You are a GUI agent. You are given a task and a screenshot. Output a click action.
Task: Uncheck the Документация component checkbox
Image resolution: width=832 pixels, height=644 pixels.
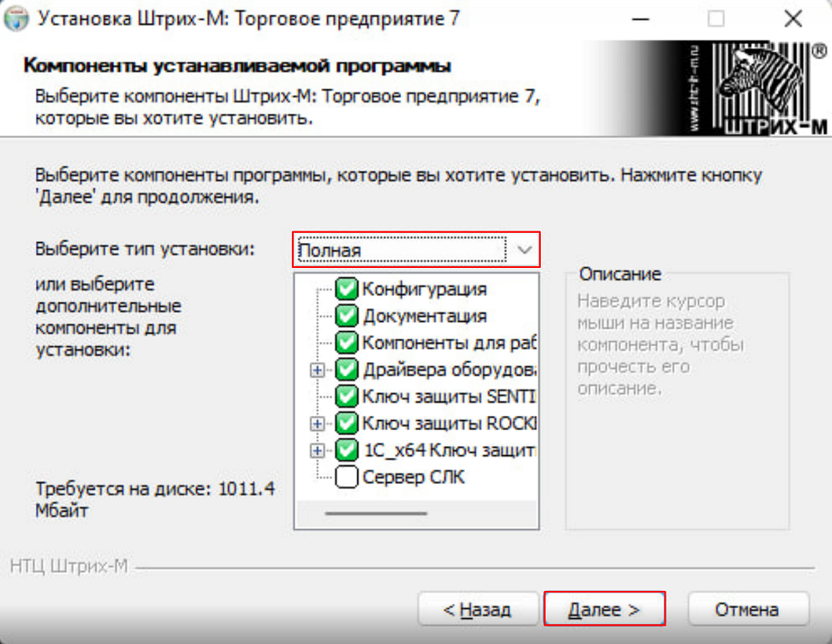point(346,316)
